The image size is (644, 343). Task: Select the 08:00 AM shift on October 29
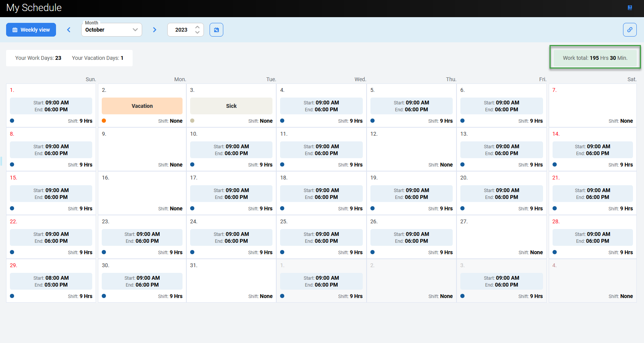(x=51, y=281)
